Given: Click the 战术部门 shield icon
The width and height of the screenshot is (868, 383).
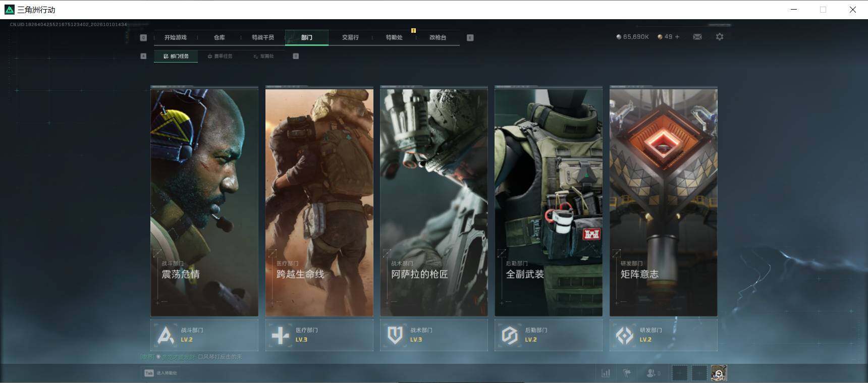Looking at the screenshot, I should click(395, 335).
